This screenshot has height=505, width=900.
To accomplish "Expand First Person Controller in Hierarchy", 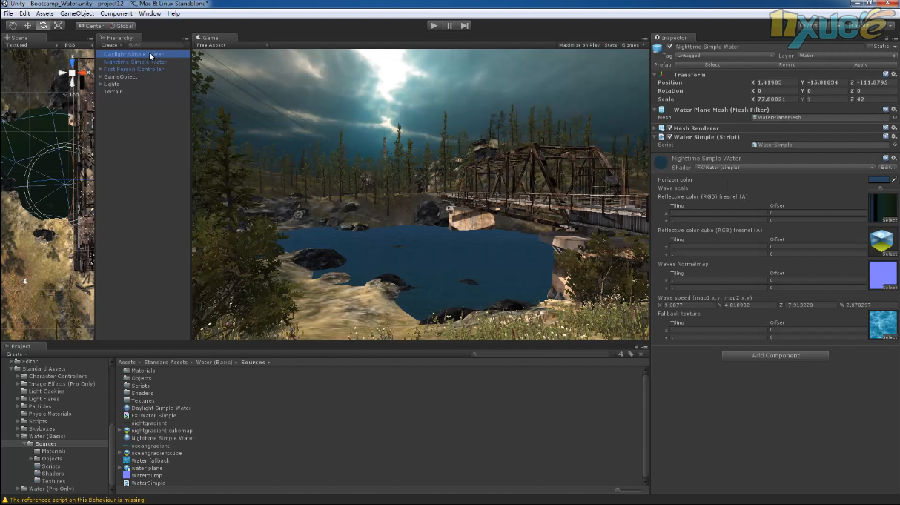I will point(100,69).
